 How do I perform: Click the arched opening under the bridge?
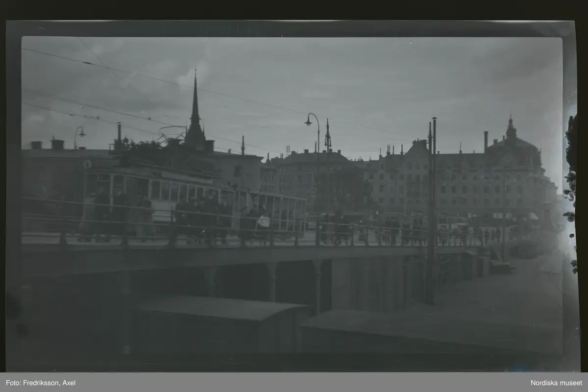(294, 284)
